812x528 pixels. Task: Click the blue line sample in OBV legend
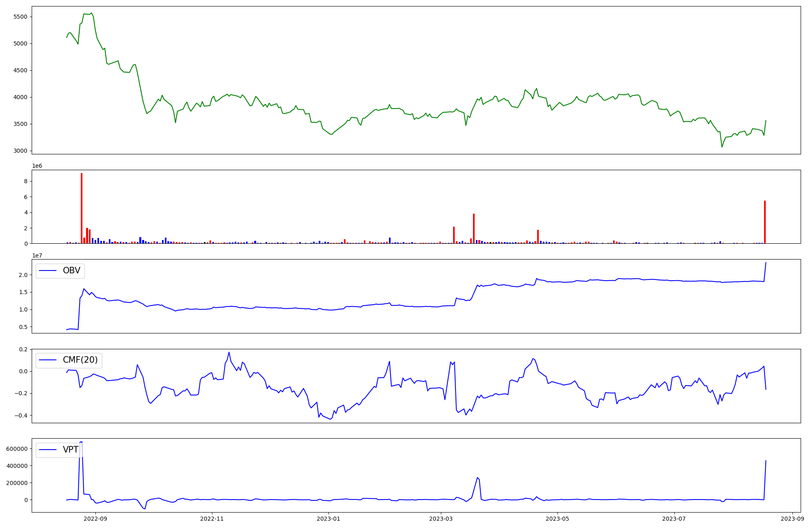click(48, 271)
